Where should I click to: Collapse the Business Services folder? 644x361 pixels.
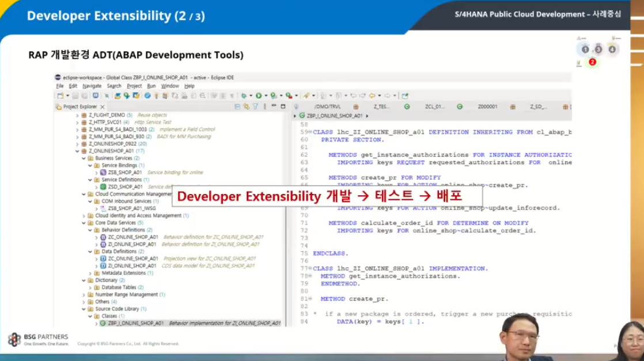pyautogui.click(x=84, y=158)
